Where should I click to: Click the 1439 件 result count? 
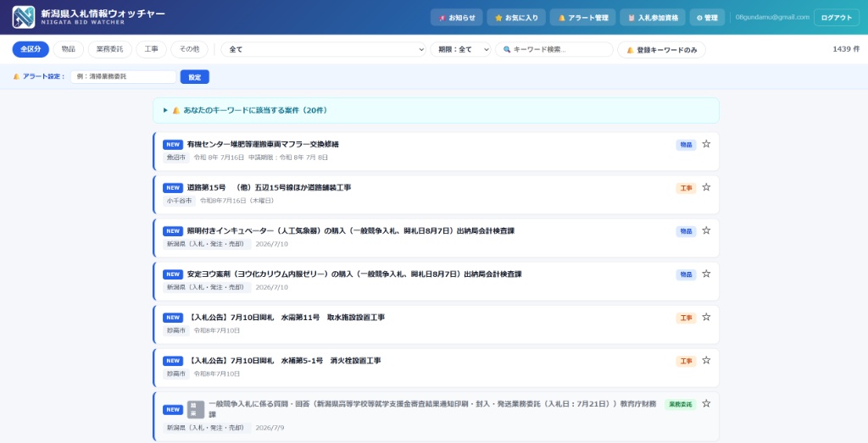click(846, 49)
